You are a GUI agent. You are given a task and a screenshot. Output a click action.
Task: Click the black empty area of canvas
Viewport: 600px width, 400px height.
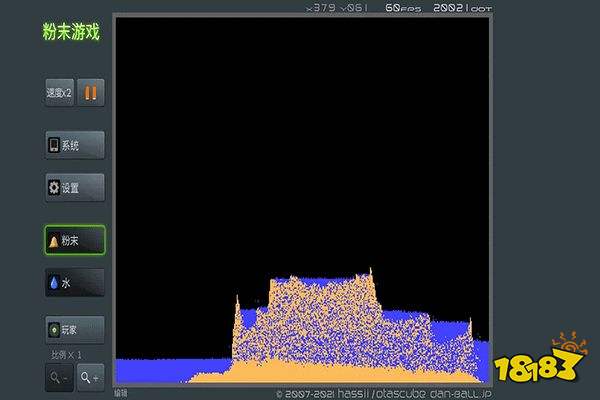(x=300, y=140)
